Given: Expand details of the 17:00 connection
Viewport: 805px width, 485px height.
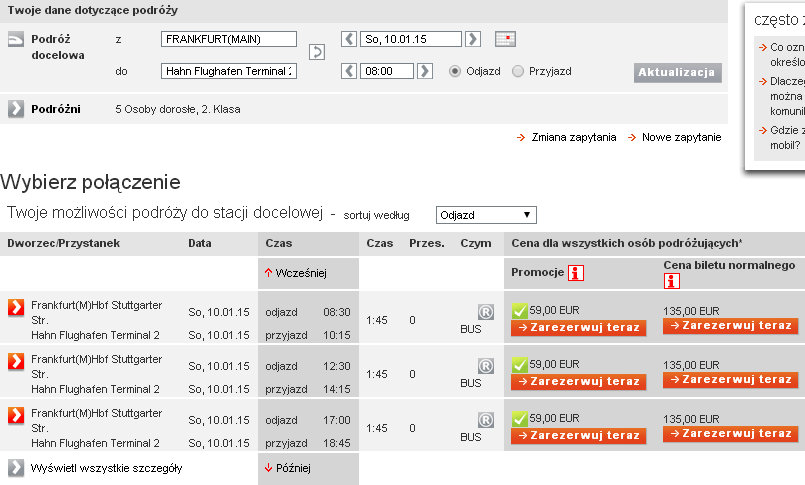Looking at the screenshot, I should coord(16,415).
